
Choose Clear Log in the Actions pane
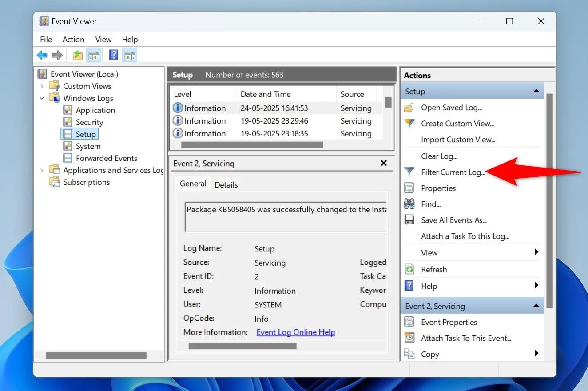pyautogui.click(x=440, y=156)
